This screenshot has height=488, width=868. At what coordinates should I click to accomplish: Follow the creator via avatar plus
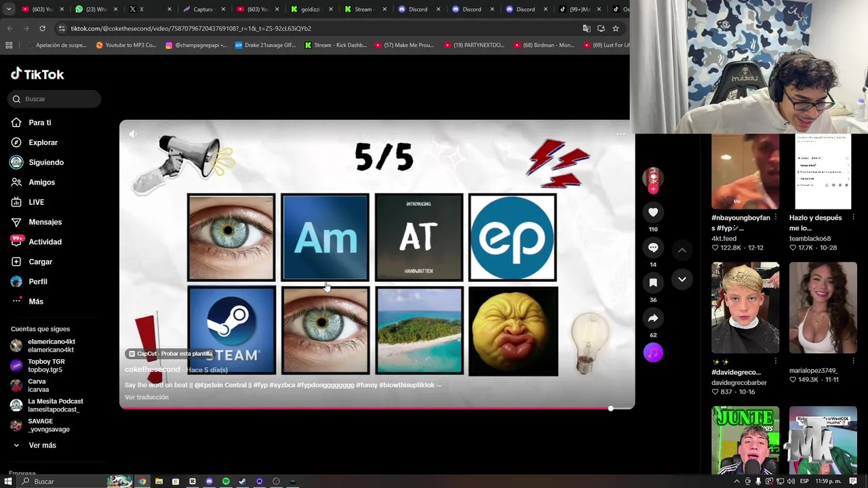(x=653, y=189)
